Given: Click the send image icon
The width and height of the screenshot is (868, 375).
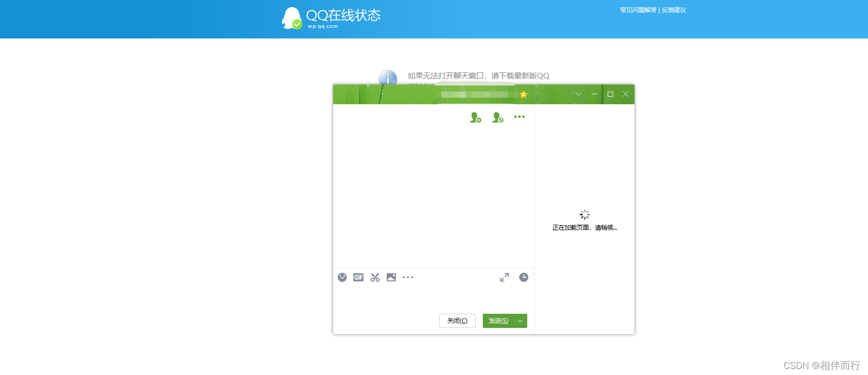Looking at the screenshot, I should pyautogui.click(x=391, y=277).
